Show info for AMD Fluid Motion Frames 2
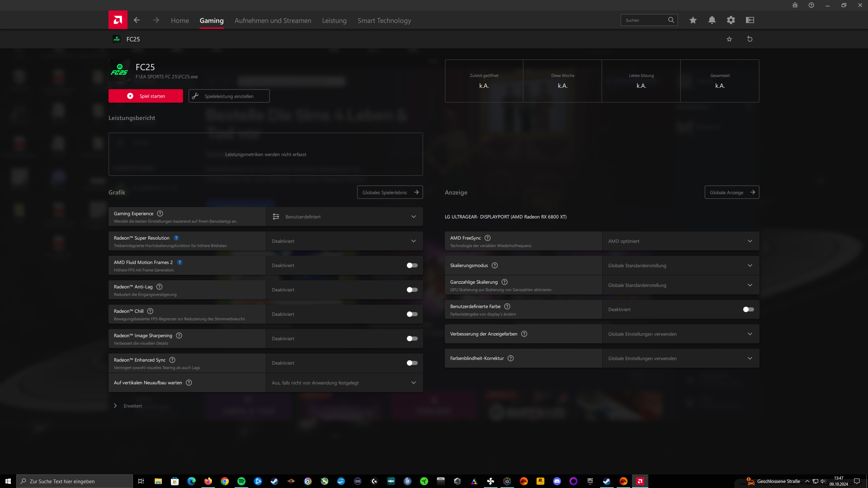 tap(180, 262)
